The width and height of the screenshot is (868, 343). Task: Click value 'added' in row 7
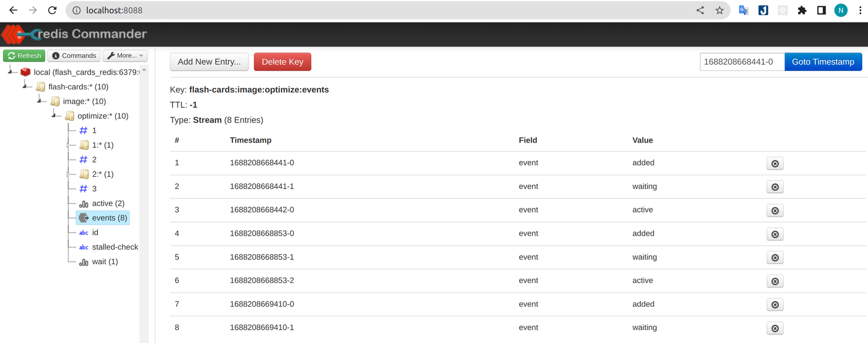[643, 304]
